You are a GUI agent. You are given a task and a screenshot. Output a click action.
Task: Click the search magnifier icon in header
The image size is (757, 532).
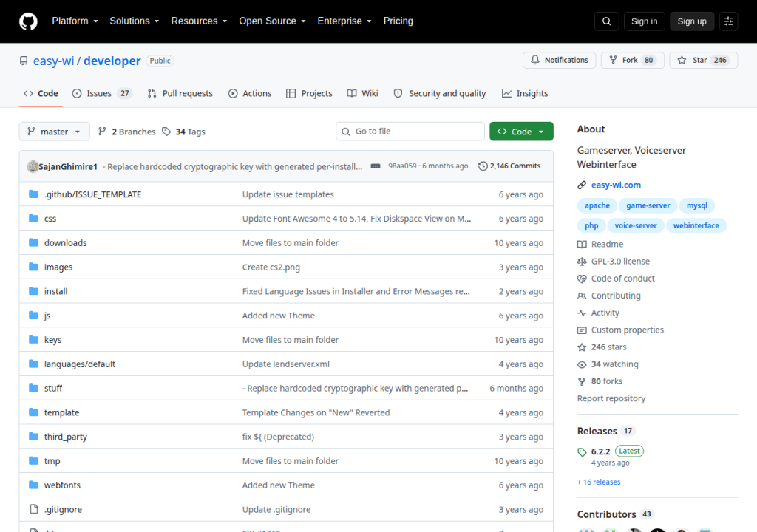pyautogui.click(x=606, y=21)
